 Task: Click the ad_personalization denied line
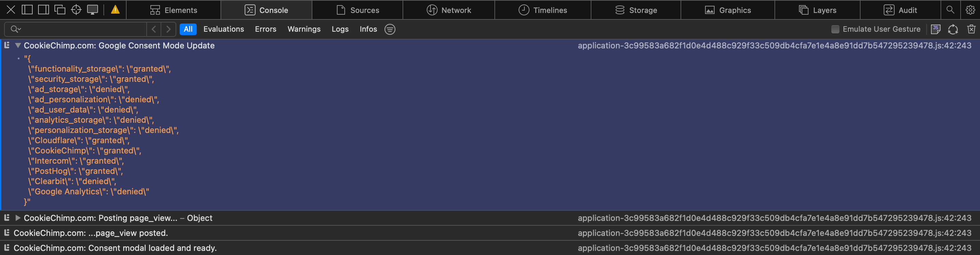pyautogui.click(x=94, y=100)
